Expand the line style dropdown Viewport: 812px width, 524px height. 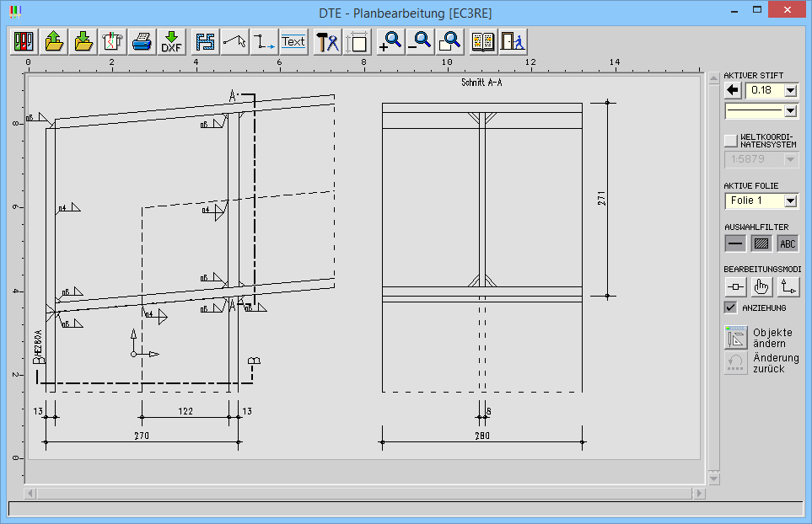tap(790, 110)
